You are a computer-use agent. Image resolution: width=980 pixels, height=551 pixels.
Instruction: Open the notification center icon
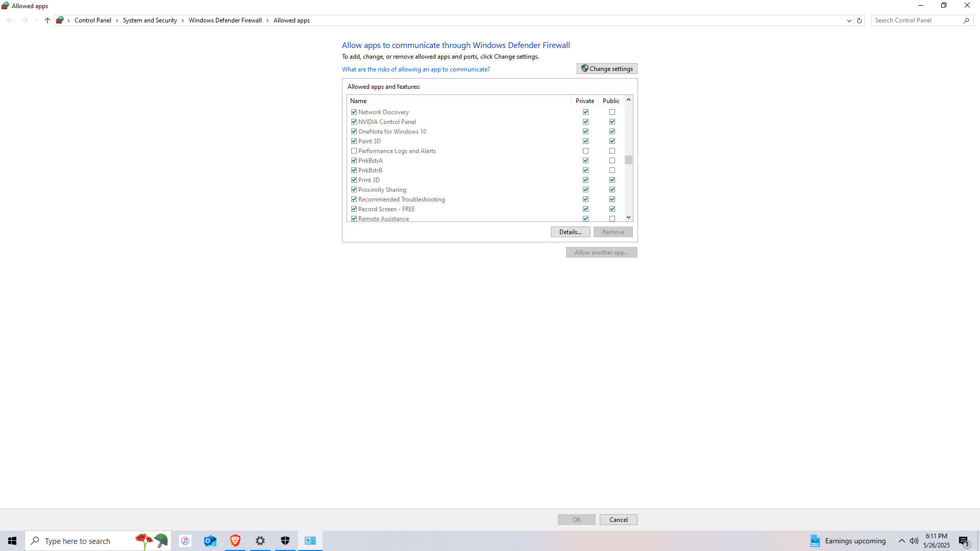coord(964,541)
